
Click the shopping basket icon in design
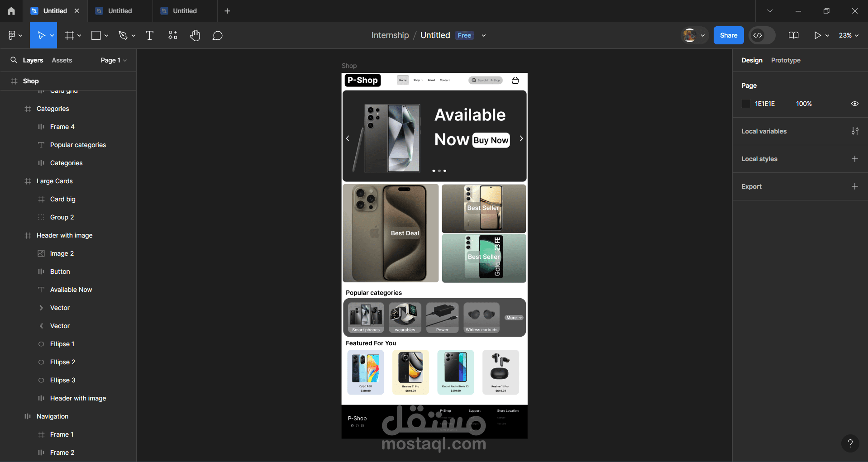point(515,80)
